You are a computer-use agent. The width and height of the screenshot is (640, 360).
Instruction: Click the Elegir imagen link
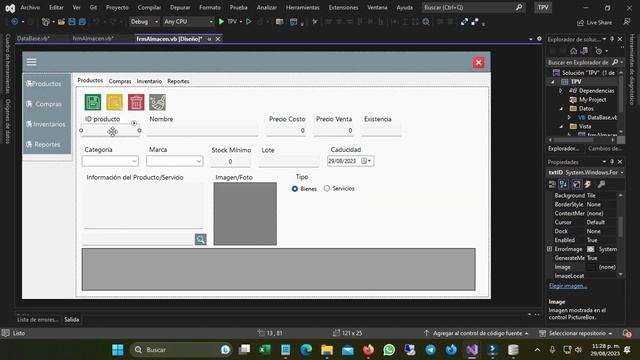(568, 286)
